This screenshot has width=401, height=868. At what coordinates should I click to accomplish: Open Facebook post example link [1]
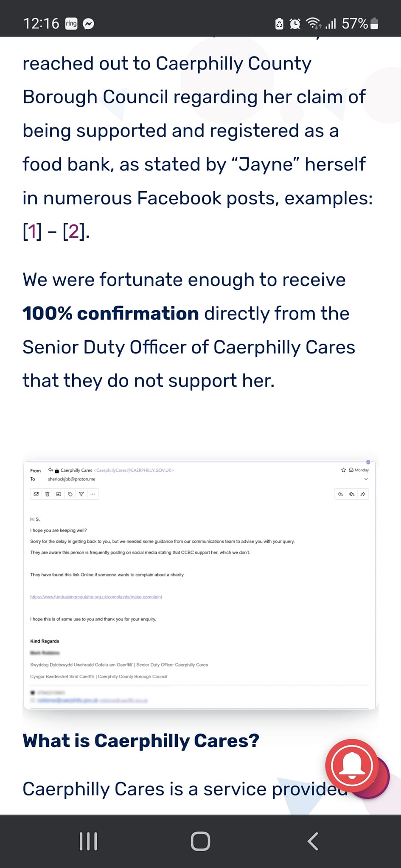[32, 231]
